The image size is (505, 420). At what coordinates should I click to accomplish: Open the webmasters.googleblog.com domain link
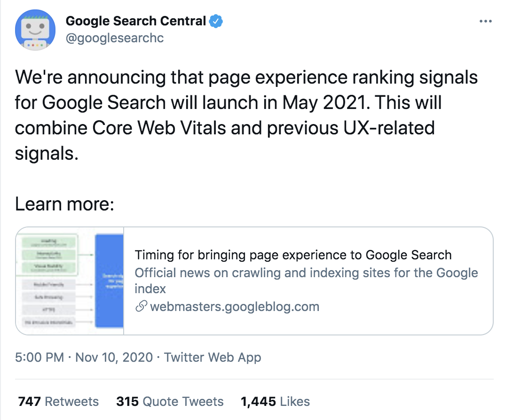click(234, 307)
